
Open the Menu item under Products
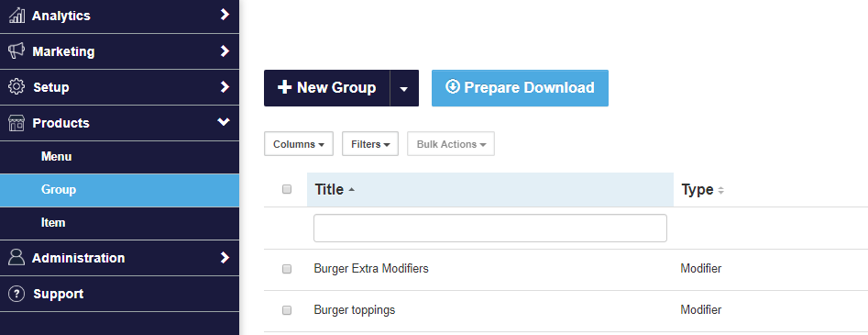pos(57,157)
